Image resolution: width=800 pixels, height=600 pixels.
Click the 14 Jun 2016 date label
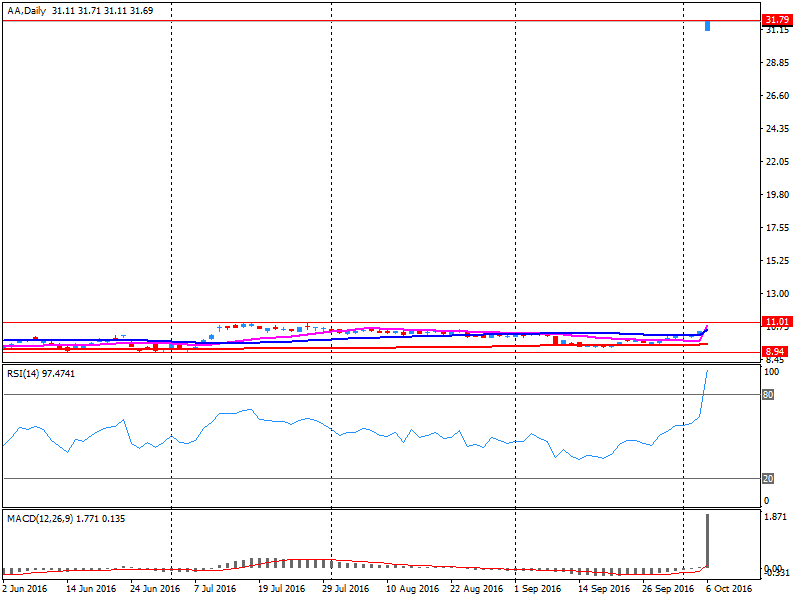pos(91,589)
